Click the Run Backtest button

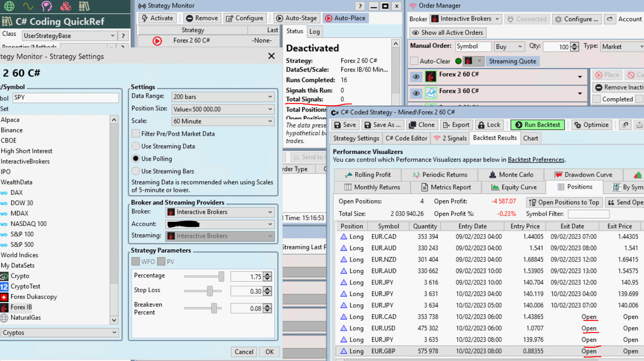coord(537,125)
